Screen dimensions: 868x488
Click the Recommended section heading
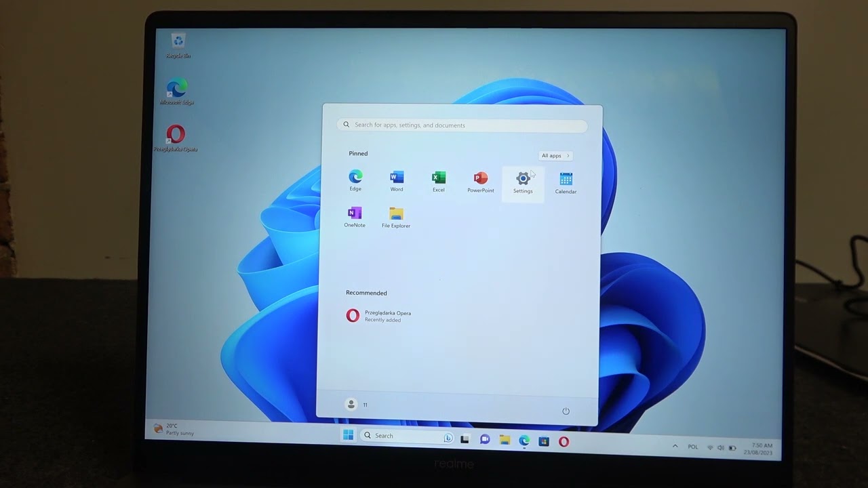[366, 293]
